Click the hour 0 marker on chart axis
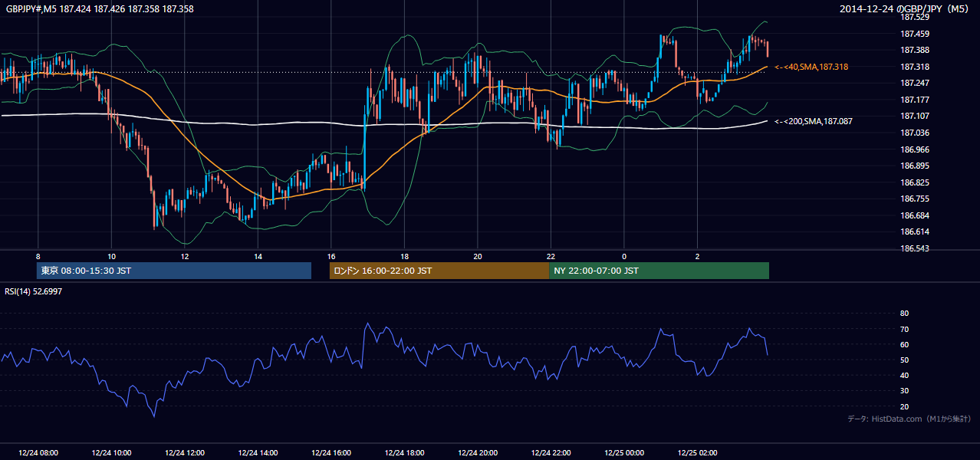Viewport: 980px width, 460px height. tap(624, 256)
